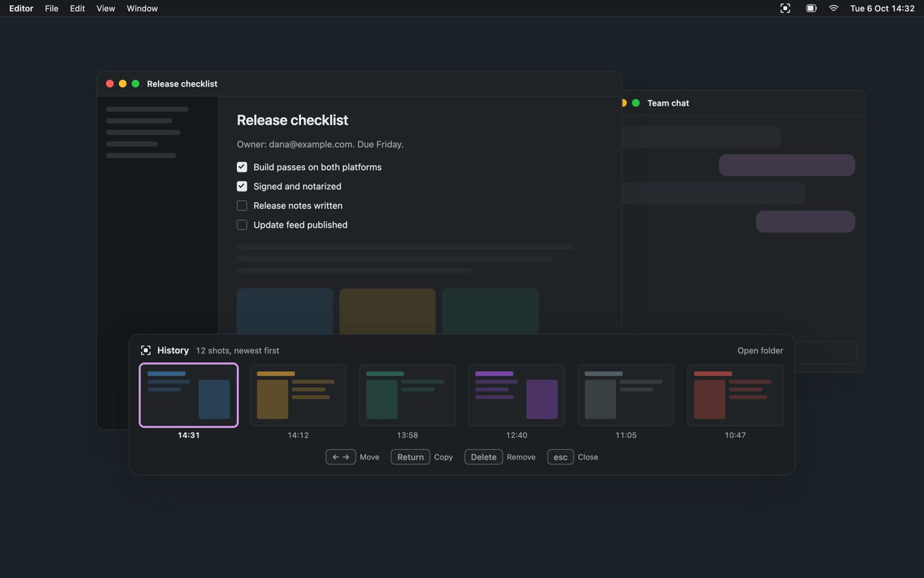
Task: Click the Wi-Fi icon in menu bar
Action: 834,9
